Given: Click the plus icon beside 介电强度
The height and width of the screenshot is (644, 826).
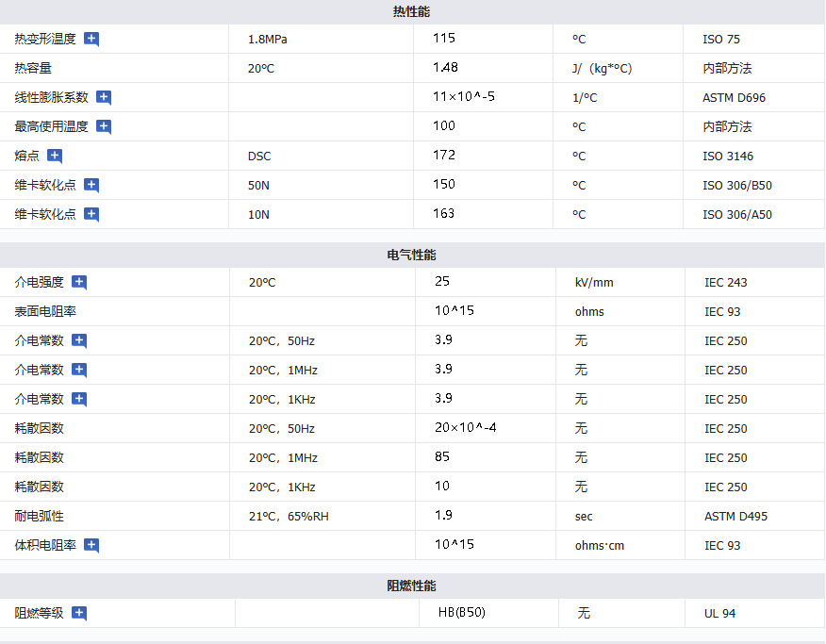Looking at the screenshot, I should [79, 282].
